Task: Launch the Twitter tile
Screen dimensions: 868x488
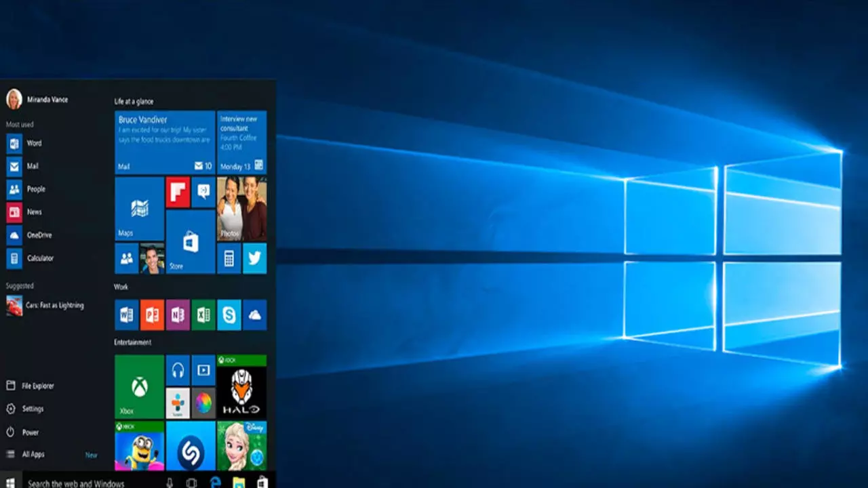Action: [254, 258]
